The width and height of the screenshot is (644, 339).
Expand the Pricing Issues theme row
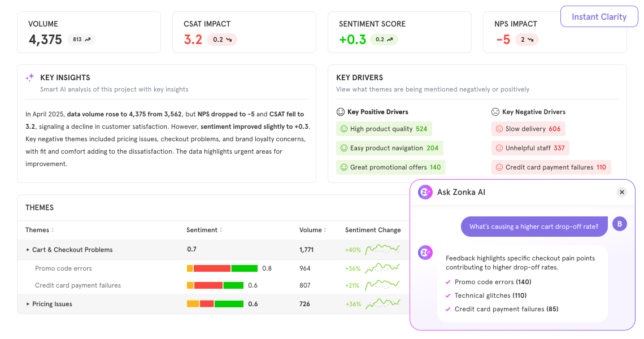(x=28, y=304)
